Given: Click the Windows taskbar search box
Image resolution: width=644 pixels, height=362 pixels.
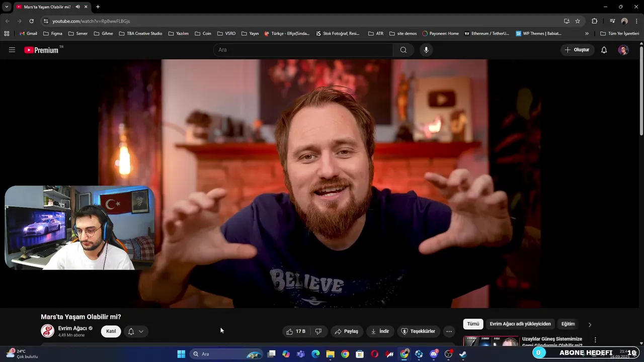Looking at the screenshot, I should click(226, 354).
